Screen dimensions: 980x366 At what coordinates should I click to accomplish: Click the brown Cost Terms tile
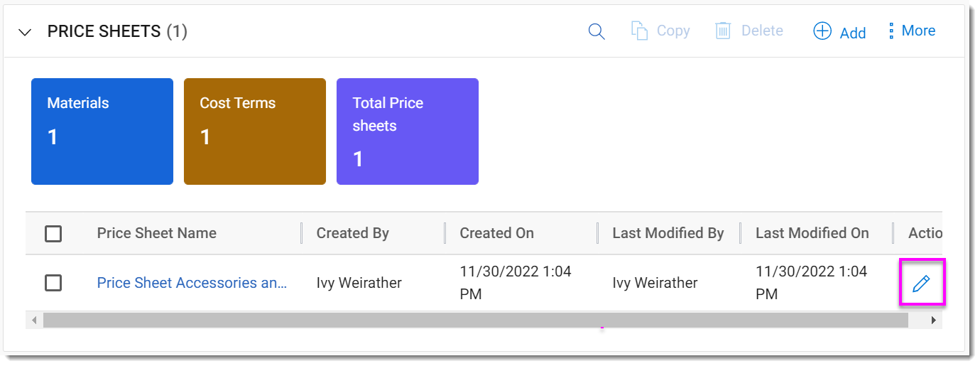point(255,131)
